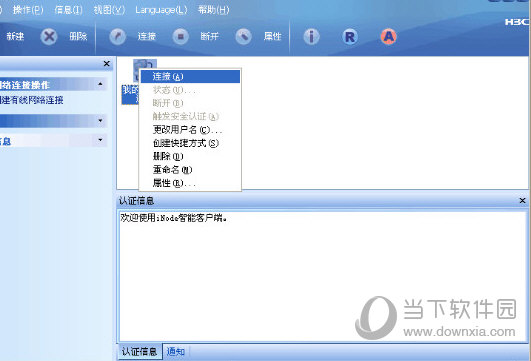Open the 信息(I) menu

pos(68,10)
